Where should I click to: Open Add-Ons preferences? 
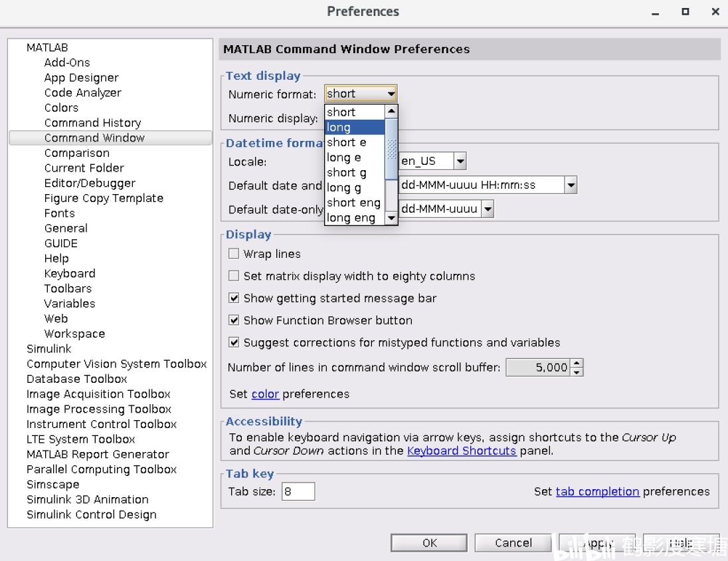coord(67,62)
